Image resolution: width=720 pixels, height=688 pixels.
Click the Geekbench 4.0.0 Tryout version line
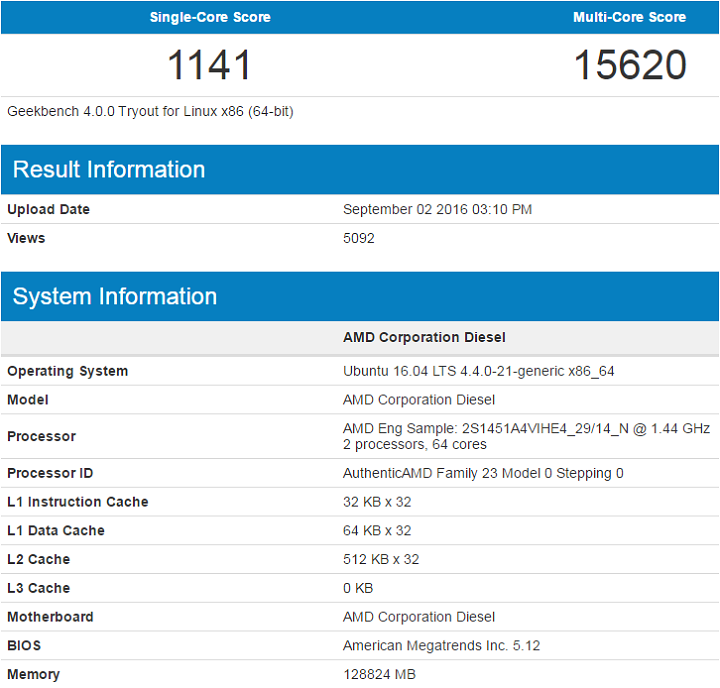(x=150, y=112)
